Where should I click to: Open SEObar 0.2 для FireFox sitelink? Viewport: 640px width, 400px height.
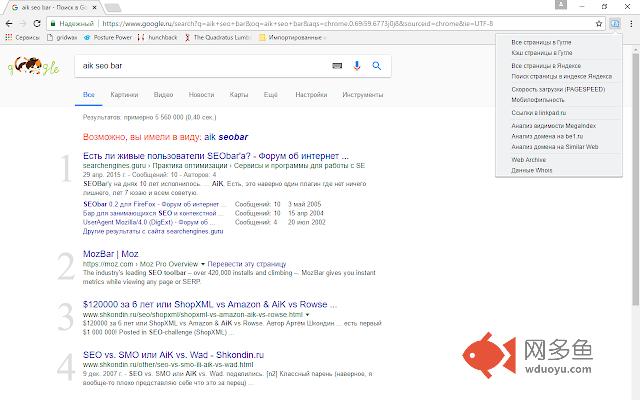tap(153, 204)
